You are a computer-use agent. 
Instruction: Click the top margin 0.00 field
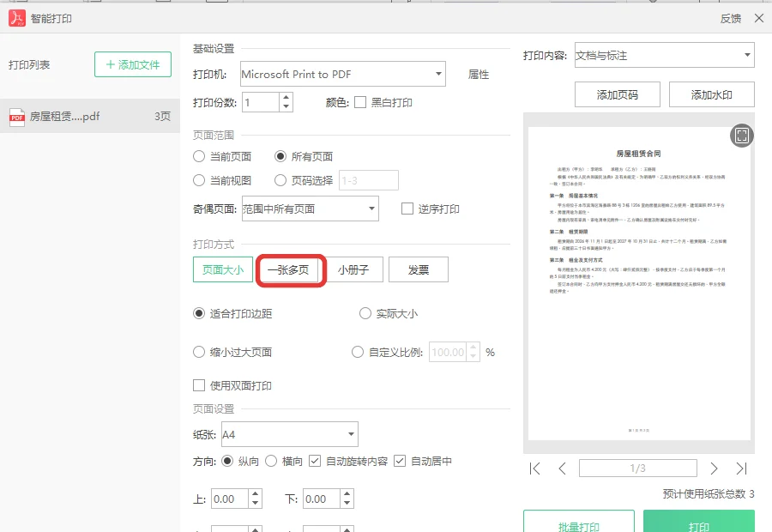point(230,499)
